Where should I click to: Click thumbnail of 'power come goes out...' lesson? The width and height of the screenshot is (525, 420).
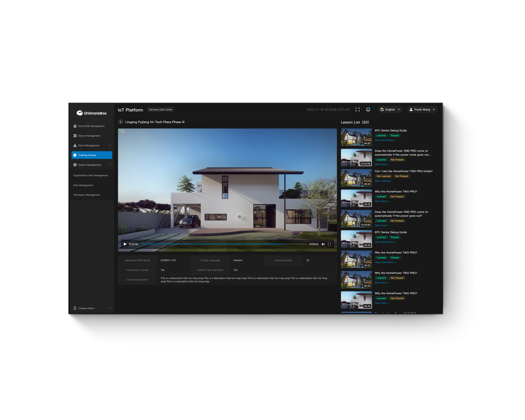coord(356,157)
